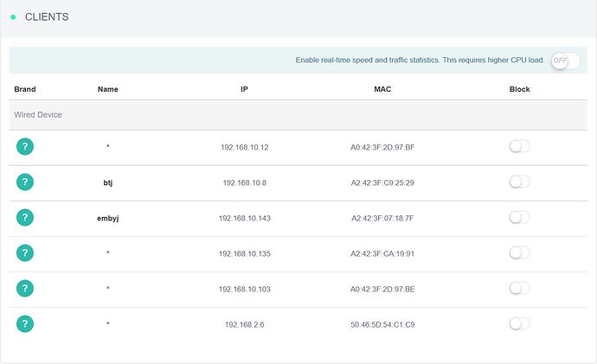Click the green dot next to CLIENTS
Viewport: 597px width, 364px height.
pyautogui.click(x=13, y=17)
